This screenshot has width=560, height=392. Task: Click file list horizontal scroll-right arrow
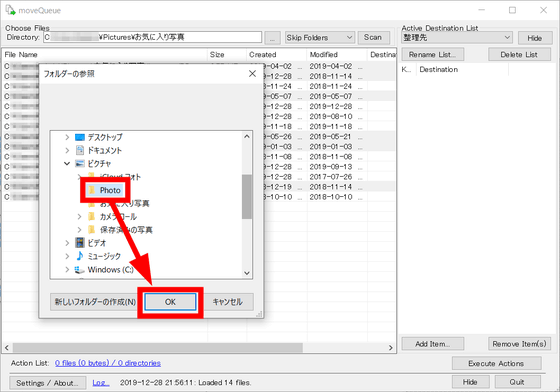click(391, 347)
